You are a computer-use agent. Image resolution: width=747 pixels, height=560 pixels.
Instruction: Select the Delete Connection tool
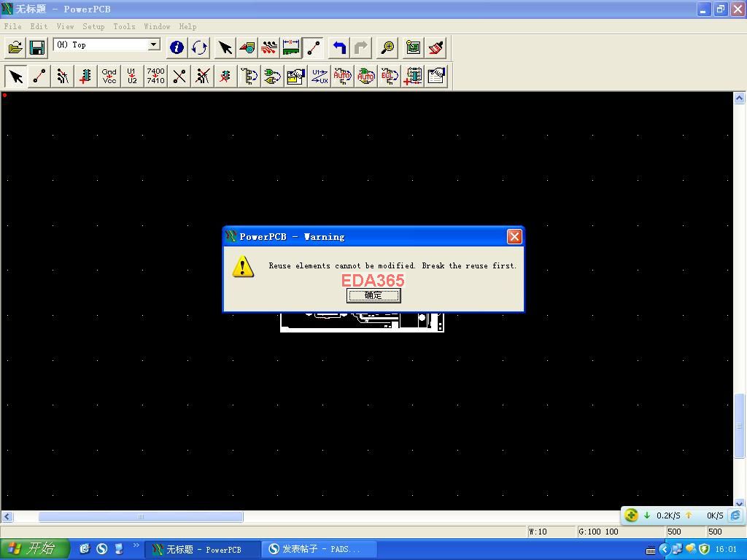click(x=179, y=76)
